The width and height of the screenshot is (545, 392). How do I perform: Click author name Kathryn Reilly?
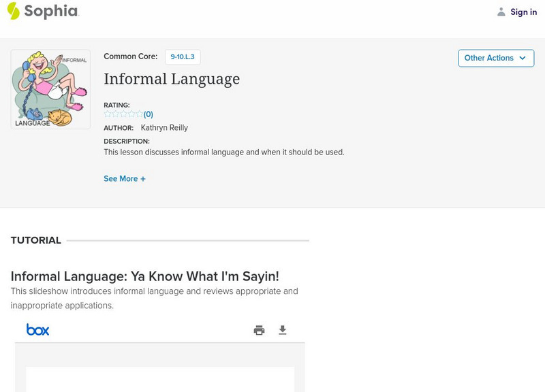pos(164,128)
